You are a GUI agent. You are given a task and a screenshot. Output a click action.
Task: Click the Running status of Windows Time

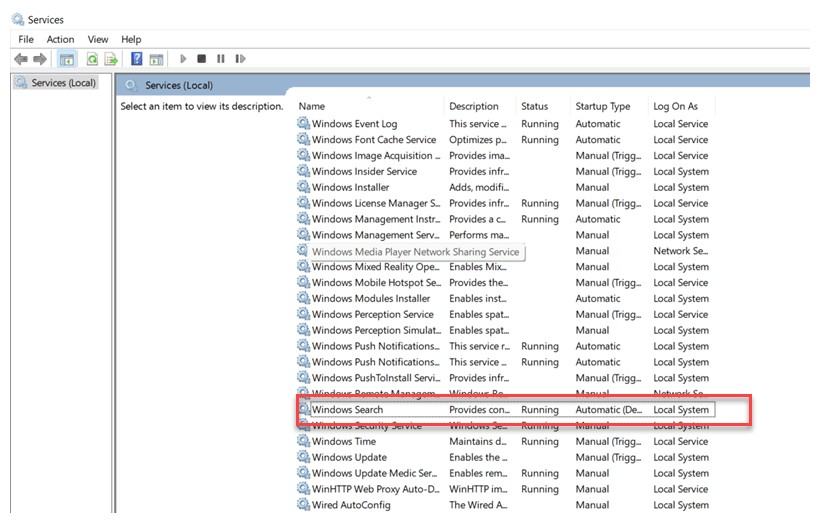[540, 442]
